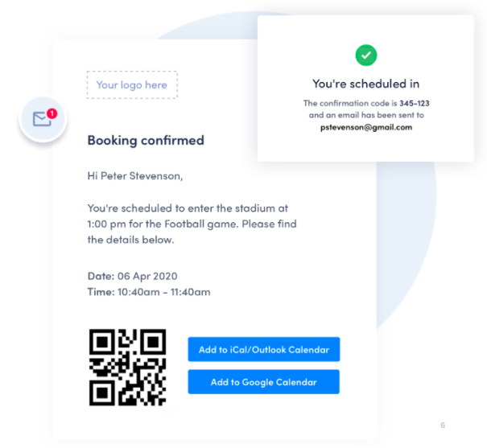Click the 'Booking confirmed' heading

[x=146, y=140]
